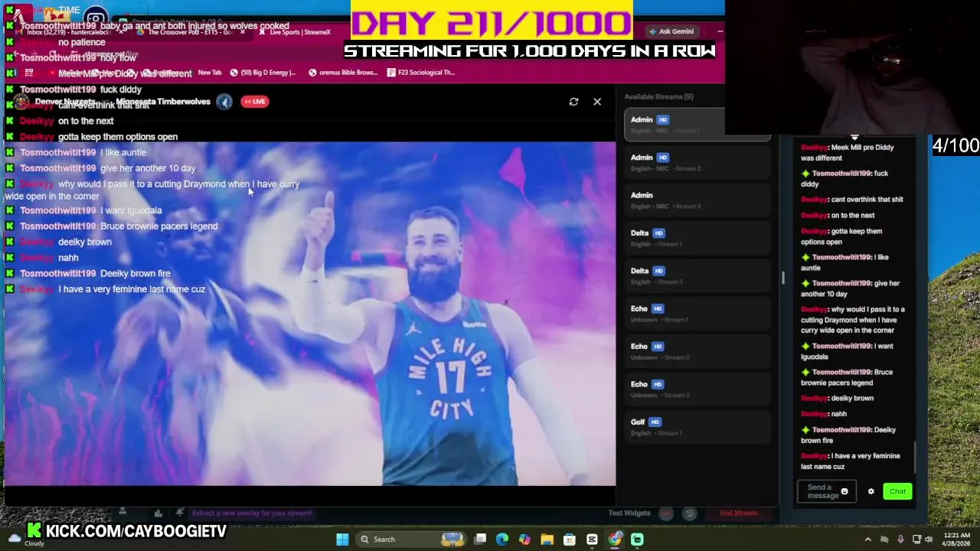Screen dimensions: 980x551
Task: Open the New Tab bookmark
Action: [209, 73]
